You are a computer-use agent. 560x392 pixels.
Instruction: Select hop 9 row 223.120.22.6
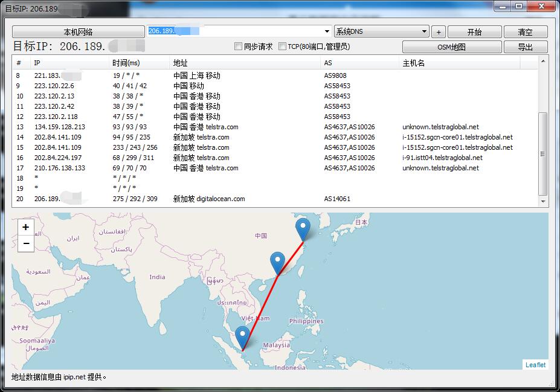point(275,86)
